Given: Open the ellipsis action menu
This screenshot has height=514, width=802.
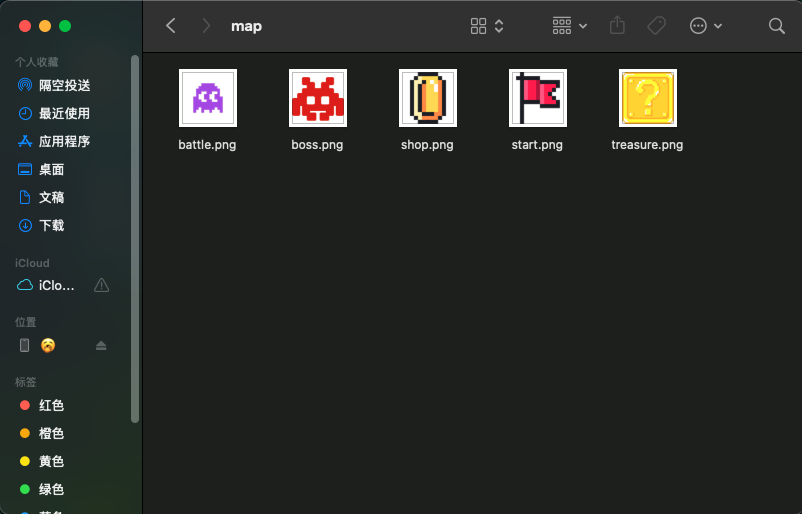Looking at the screenshot, I should pos(705,26).
